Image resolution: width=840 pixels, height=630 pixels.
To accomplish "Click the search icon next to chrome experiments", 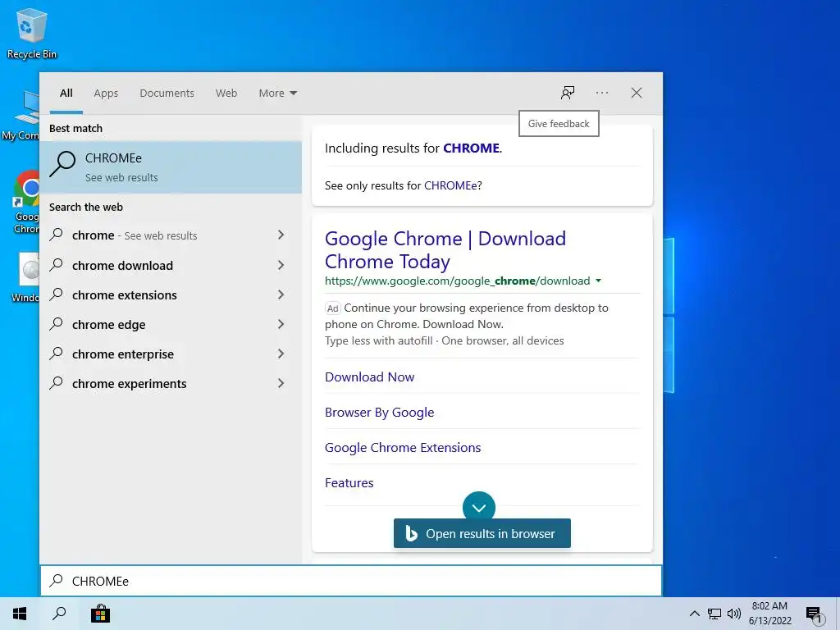I will point(57,382).
